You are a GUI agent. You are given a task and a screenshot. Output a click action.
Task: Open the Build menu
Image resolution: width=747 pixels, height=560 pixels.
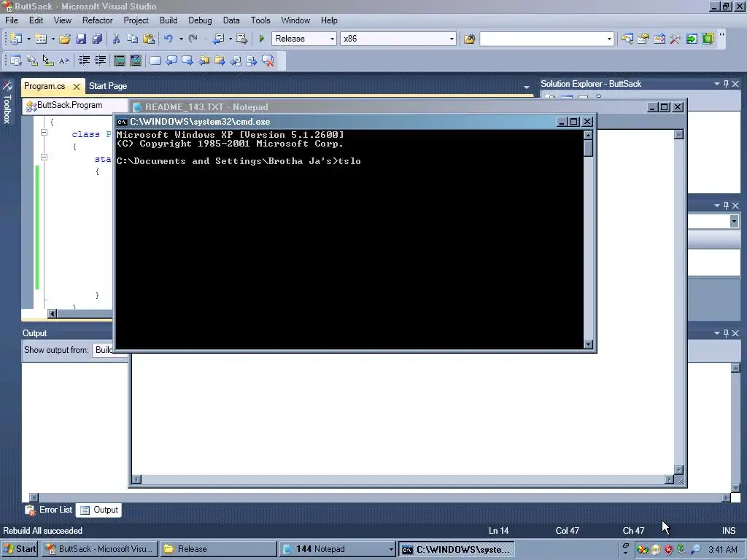coord(169,20)
